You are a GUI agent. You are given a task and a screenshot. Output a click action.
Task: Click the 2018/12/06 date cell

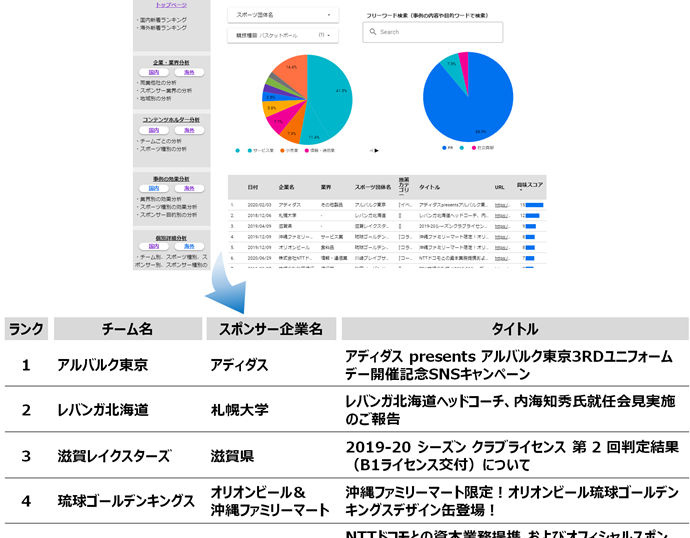(x=259, y=216)
